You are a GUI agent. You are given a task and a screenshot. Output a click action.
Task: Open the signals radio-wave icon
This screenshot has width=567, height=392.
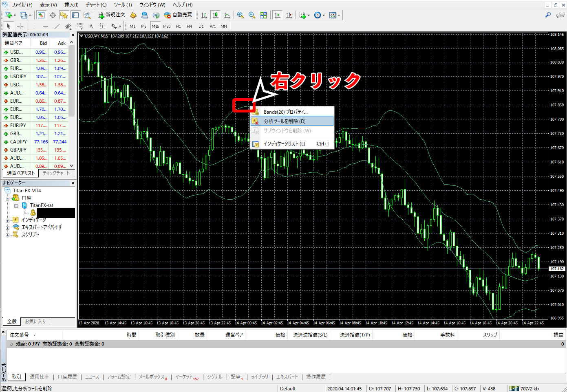pos(156,15)
